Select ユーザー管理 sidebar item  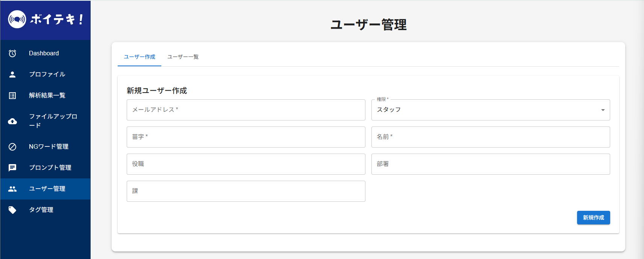point(45,189)
